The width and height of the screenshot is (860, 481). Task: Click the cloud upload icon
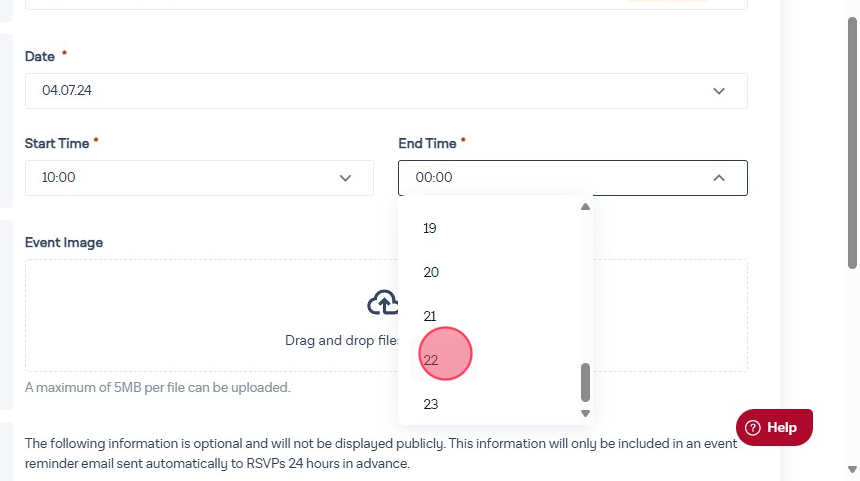pyautogui.click(x=383, y=302)
